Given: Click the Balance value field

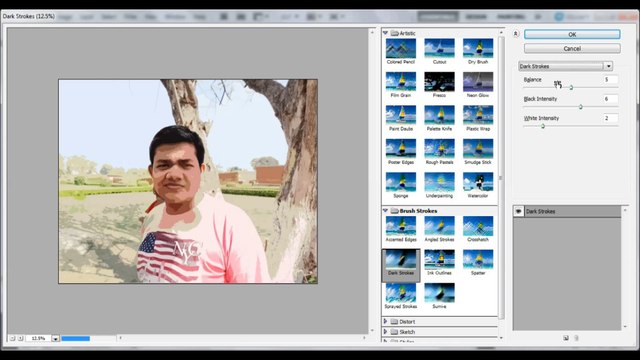Looking at the screenshot, I should (610, 80).
